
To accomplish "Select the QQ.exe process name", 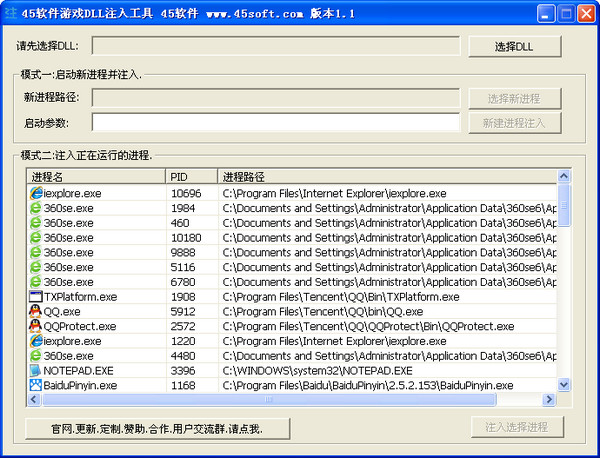I will click(x=62, y=311).
